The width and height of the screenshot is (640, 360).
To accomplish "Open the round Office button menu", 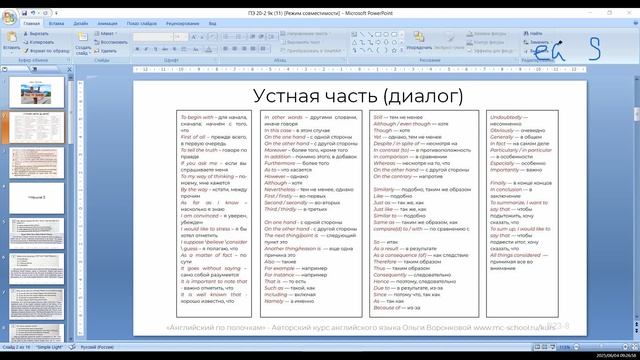I will pos(9,17).
